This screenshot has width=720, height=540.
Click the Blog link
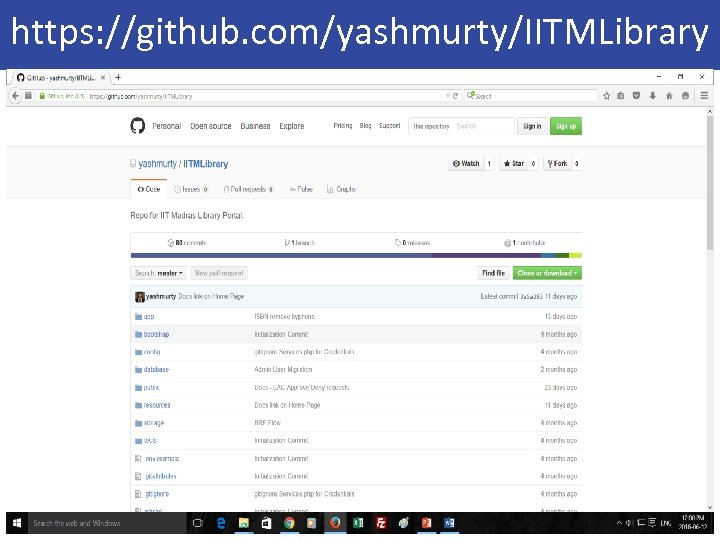coord(366,126)
